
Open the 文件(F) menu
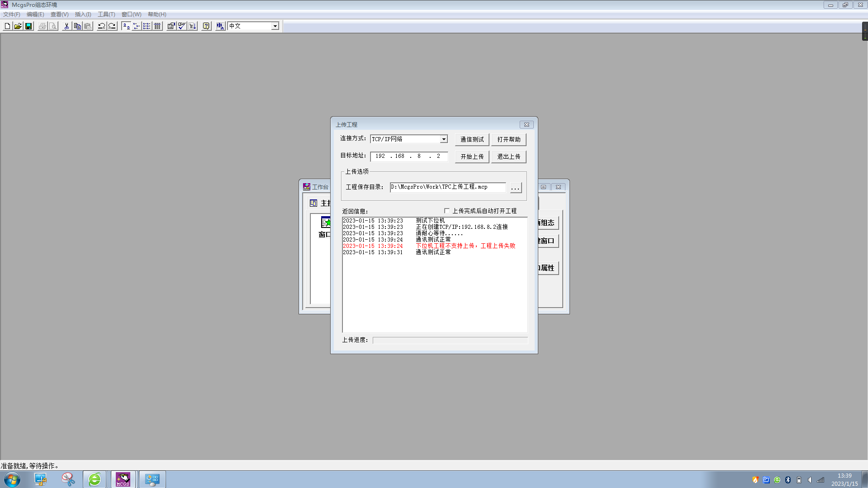point(12,14)
